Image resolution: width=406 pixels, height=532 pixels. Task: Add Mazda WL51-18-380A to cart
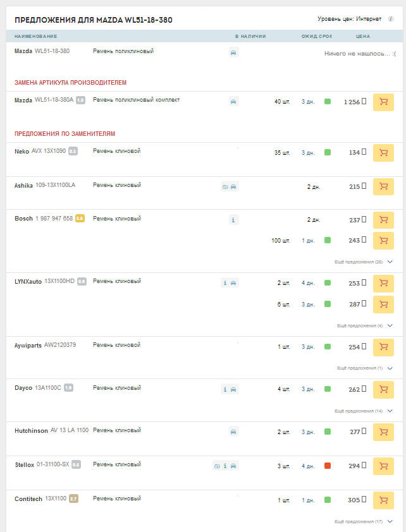(383, 102)
